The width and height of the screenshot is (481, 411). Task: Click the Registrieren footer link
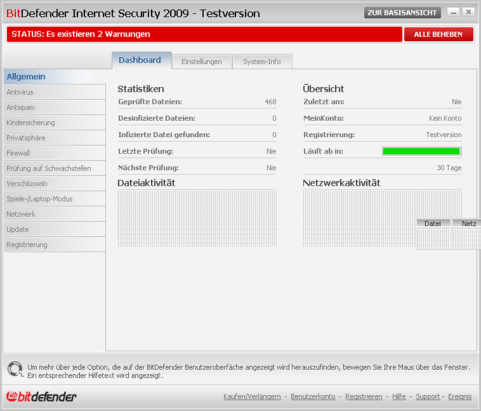[364, 397]
